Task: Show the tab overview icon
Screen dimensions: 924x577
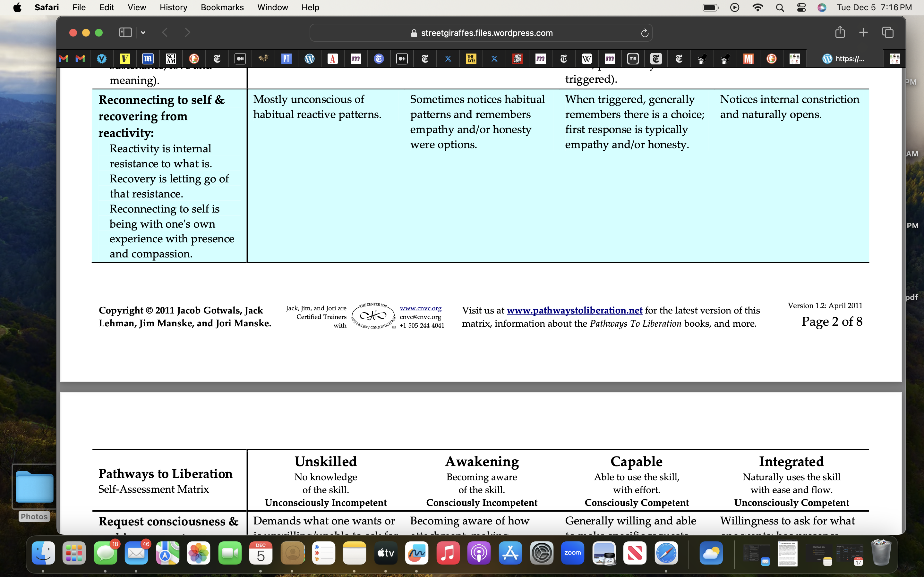Action: (888, 32)
